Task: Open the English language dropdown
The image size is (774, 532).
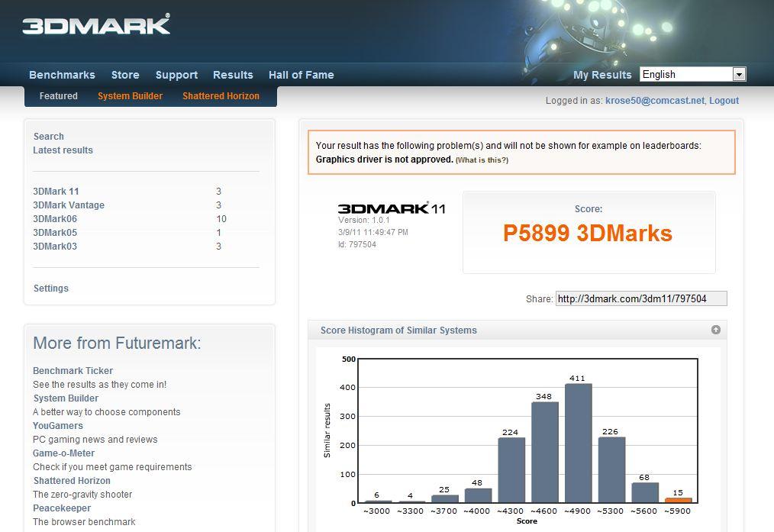Action: point(692,74)
